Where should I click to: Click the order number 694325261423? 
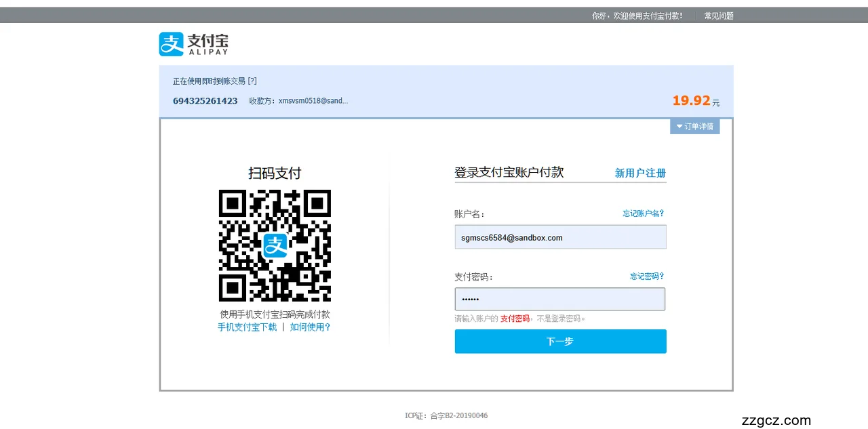(x=205, y=101)
